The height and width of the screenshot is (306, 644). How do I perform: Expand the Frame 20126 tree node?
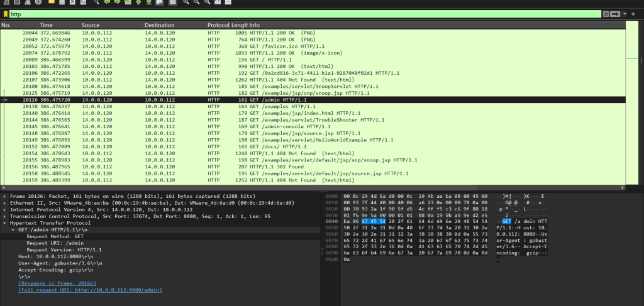[5, 196]
